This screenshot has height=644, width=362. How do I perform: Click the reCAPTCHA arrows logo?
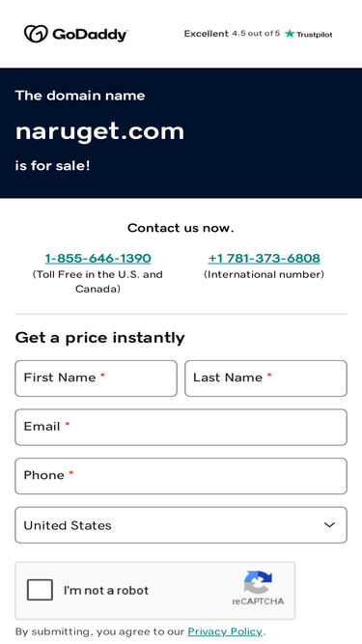pos(258,582)
